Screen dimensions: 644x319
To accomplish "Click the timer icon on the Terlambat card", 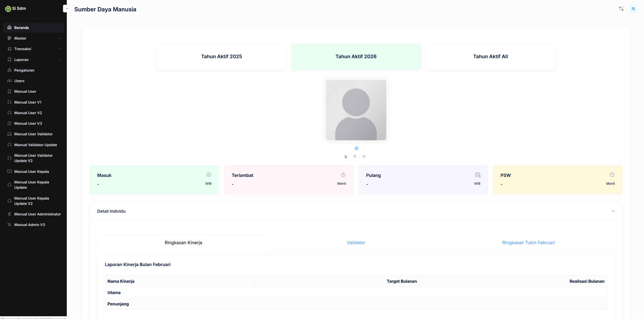I will (x=343, y=175).
